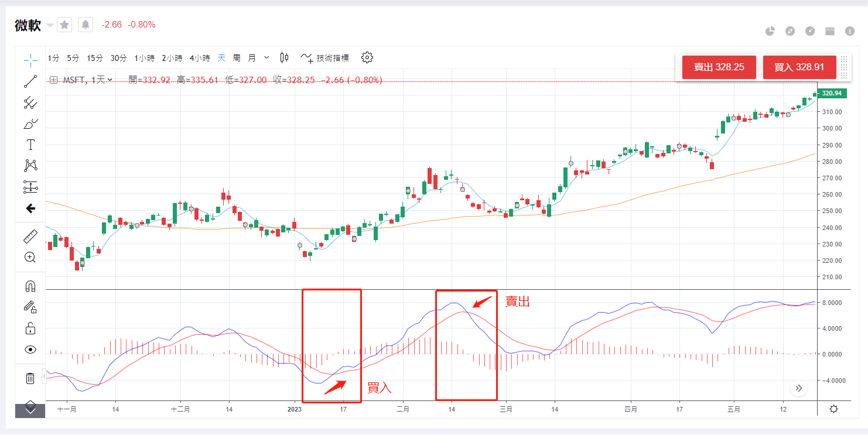Open more timeframes dropdown after 月
This screenshot has height=435, width=868.
click(266, 57)
